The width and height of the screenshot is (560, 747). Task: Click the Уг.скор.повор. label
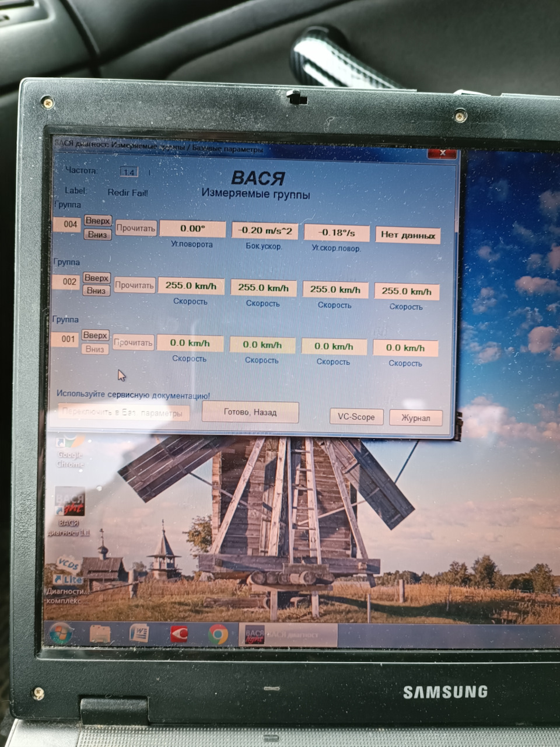click(x=336, y=248)
